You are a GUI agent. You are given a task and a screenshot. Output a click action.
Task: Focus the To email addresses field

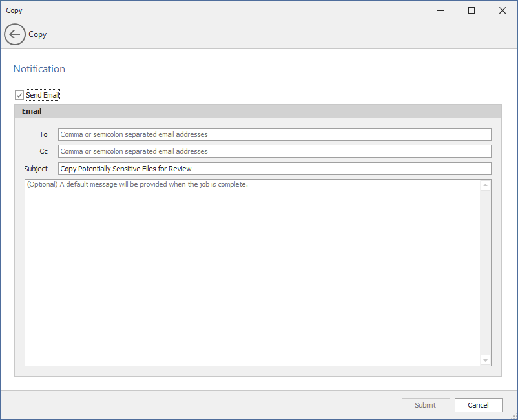275,134
